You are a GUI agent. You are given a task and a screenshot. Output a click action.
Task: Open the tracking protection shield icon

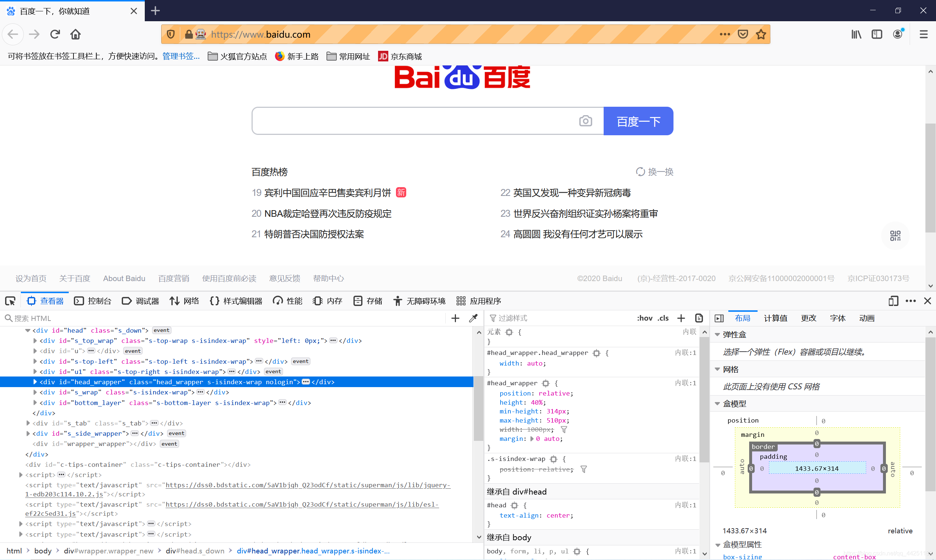tap(171, 34)
